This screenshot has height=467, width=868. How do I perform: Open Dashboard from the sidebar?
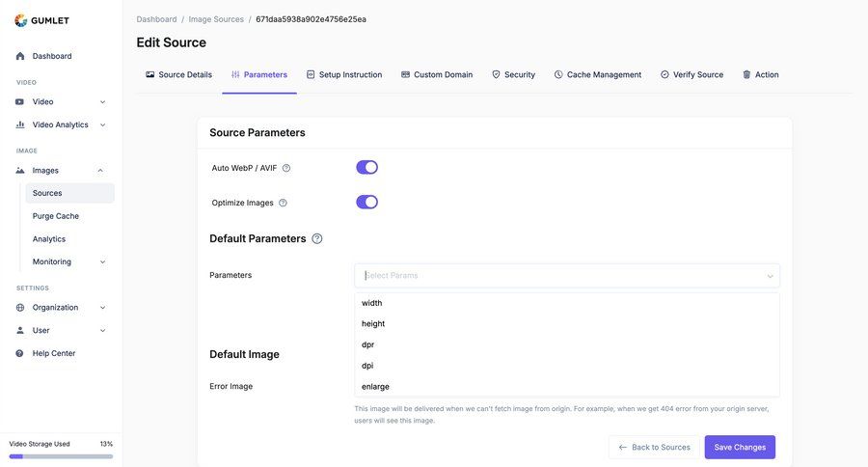click(52, 56)
